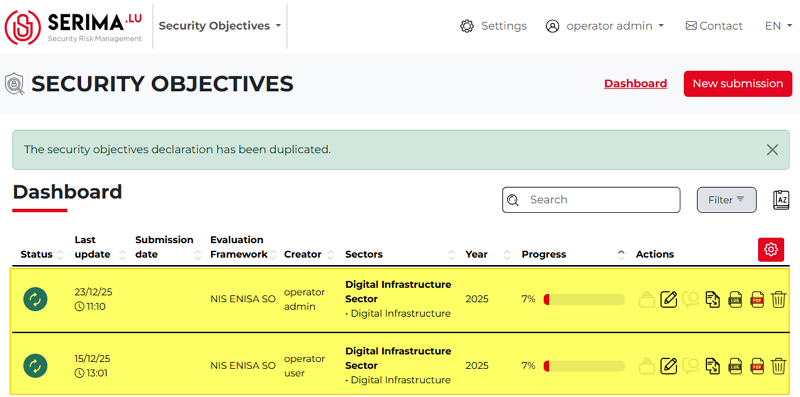
Task: Select the Dashboard tab heading
Action: (67, 192)
